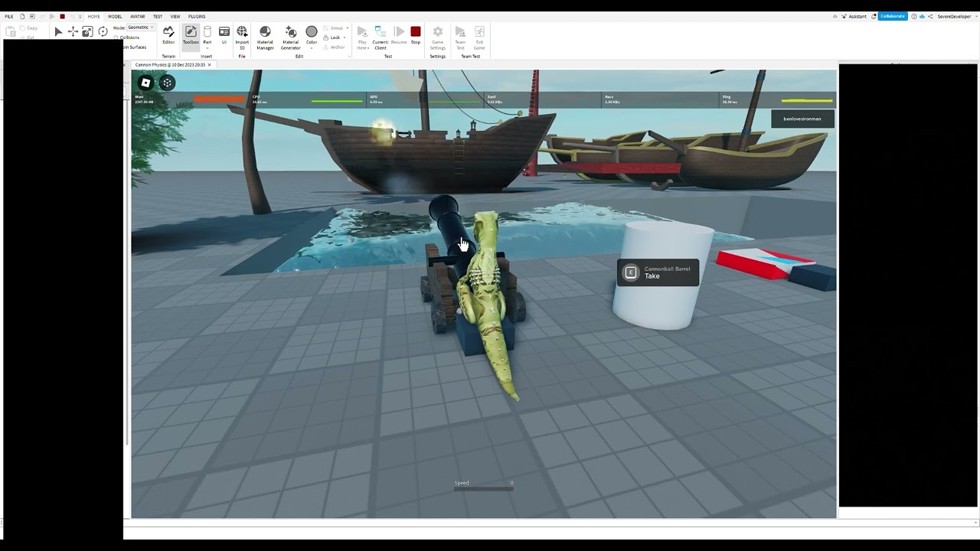
Task: Open Import 3D file tool
Action: (x=242, y=36)
